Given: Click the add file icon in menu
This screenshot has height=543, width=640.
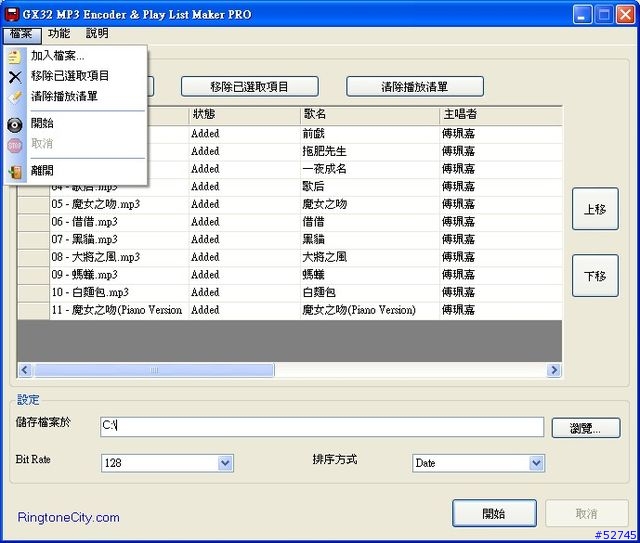Looking at the screenshot, I should 15,56.
